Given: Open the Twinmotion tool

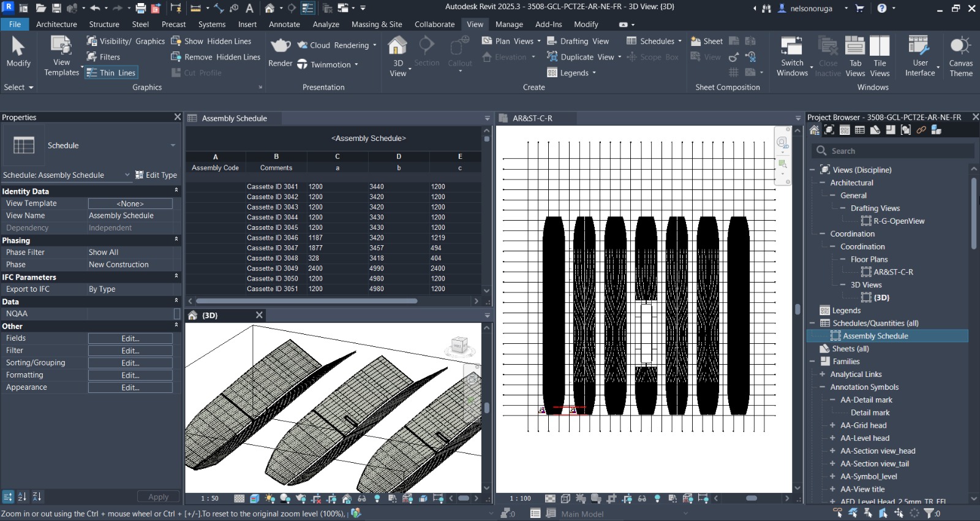Looking at the screenshot, I should click(328, 64).
